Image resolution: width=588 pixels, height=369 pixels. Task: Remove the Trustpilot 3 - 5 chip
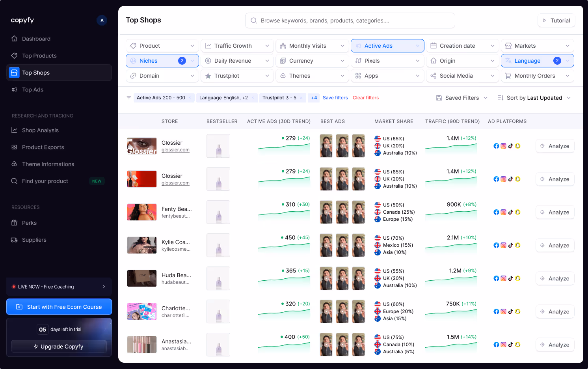301,98
